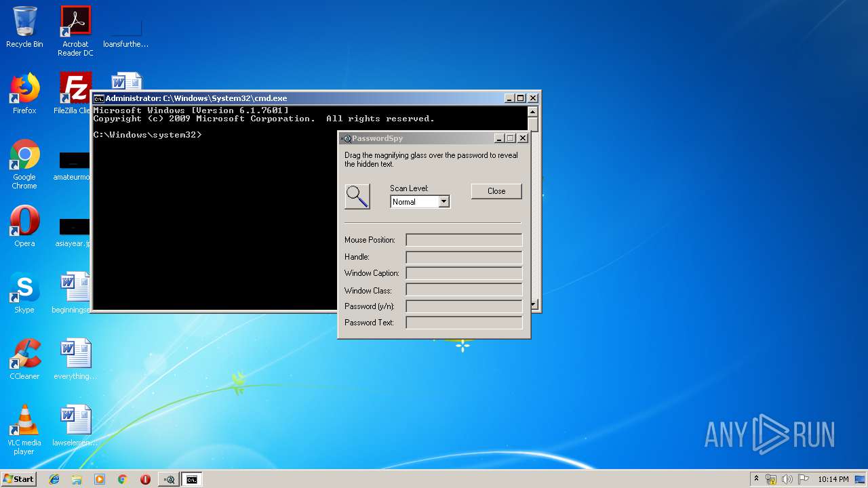Select the CCleaner desktop icon
This screenshot has height=488, width=868.
pos(24,359)
